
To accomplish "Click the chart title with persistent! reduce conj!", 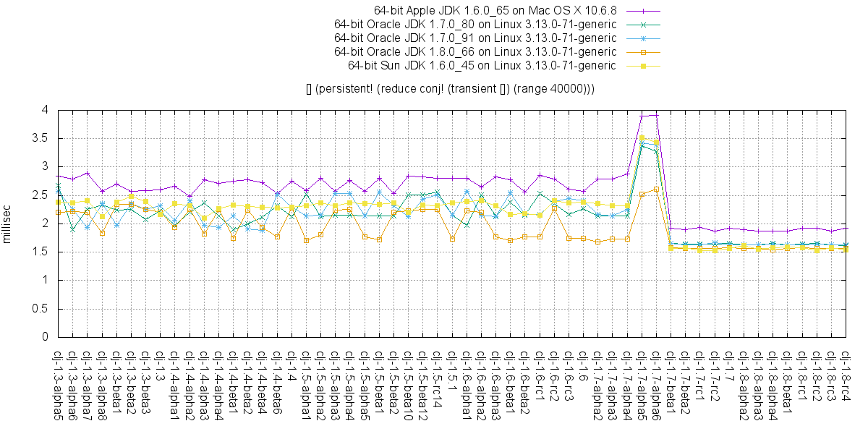I will 451,88.
